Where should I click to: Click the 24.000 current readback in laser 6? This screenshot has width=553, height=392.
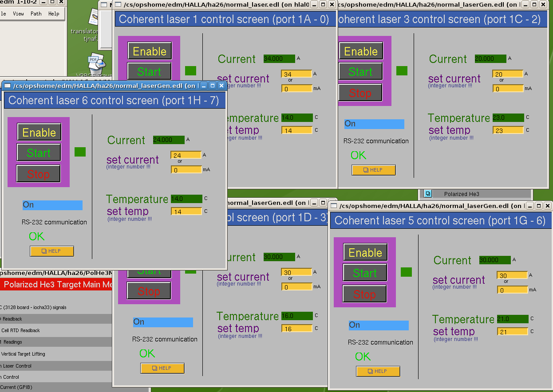coord(169,140)
